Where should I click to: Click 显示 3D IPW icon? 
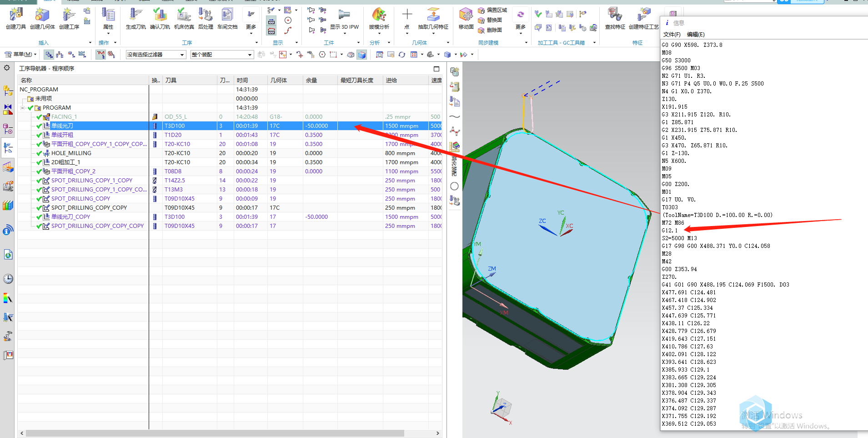point(344,15)
